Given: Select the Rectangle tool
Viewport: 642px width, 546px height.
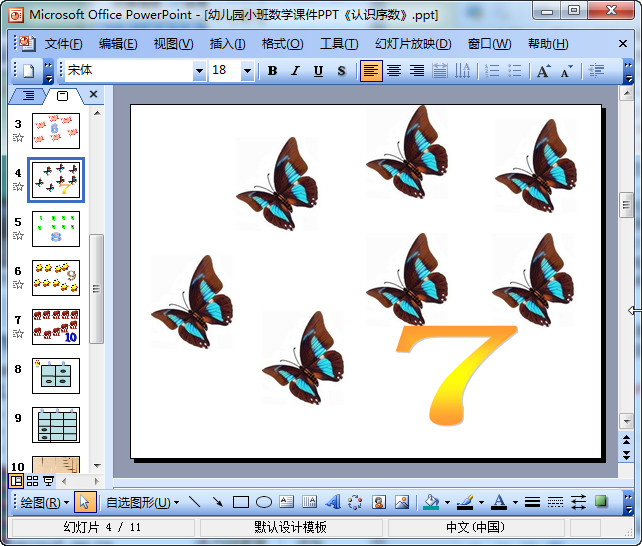Looking at the screenshot, I should [x=241, y=502].
